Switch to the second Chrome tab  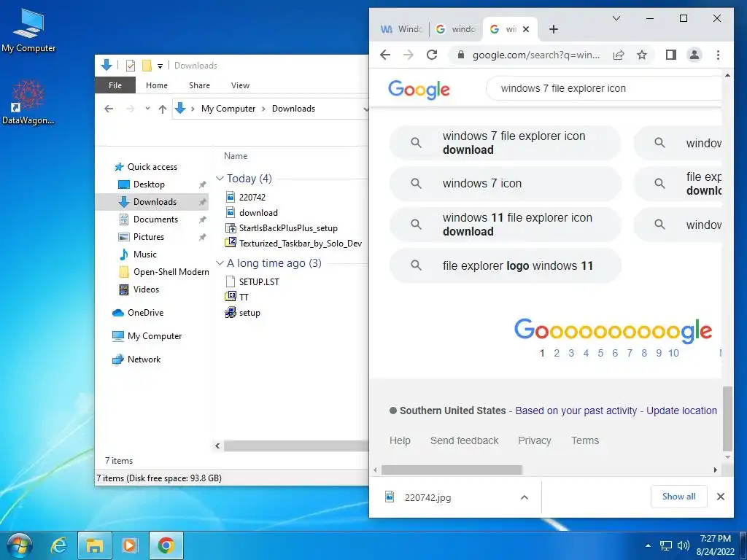(456, 29)
